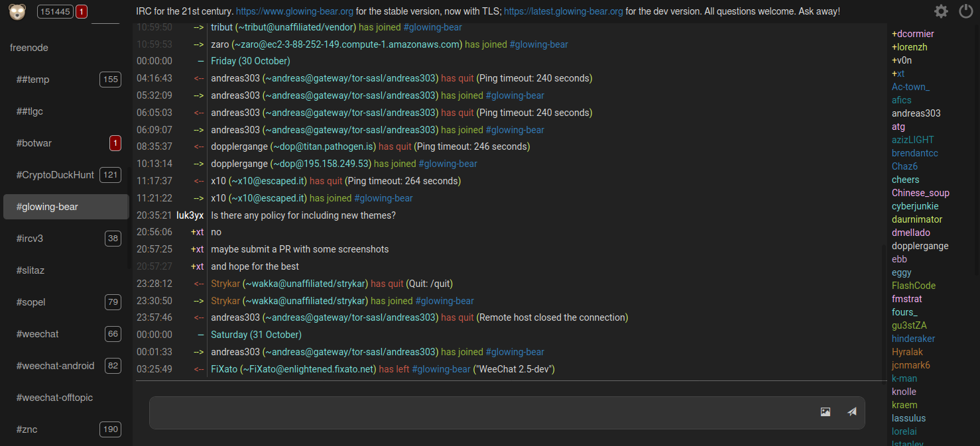
Task: Select andreas303 in the nicklist
Action: click(x=916, y=113)
